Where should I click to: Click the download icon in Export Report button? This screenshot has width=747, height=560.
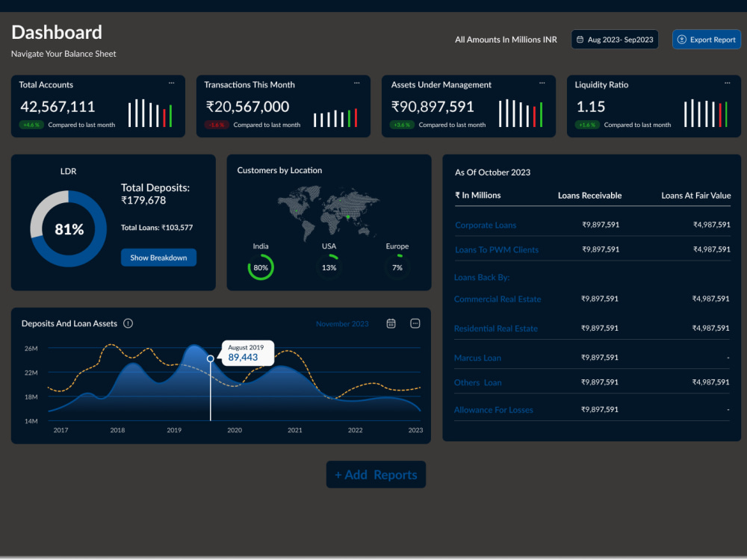tap(681, 39)
